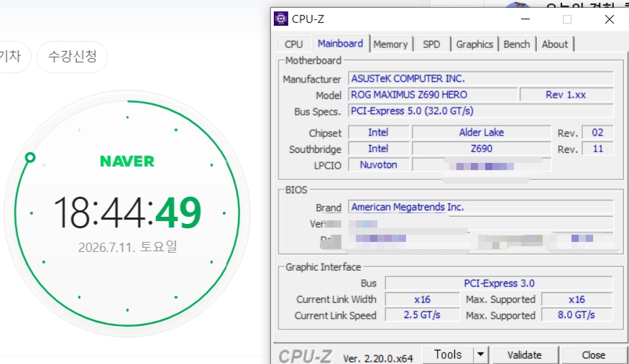
Task: Click the model value ROG MAXIMUS Z690 HERO
Action: (x=433, y=95)
